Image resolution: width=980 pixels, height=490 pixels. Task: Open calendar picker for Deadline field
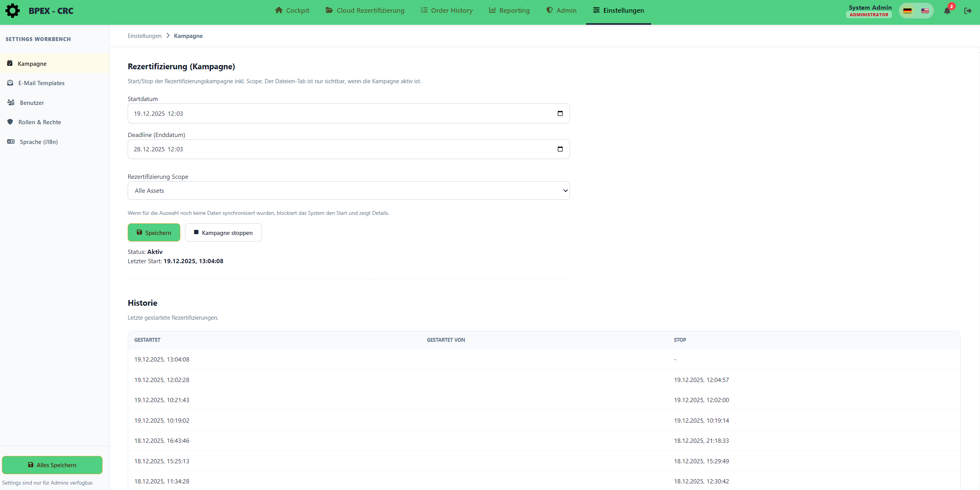point(560,149)
